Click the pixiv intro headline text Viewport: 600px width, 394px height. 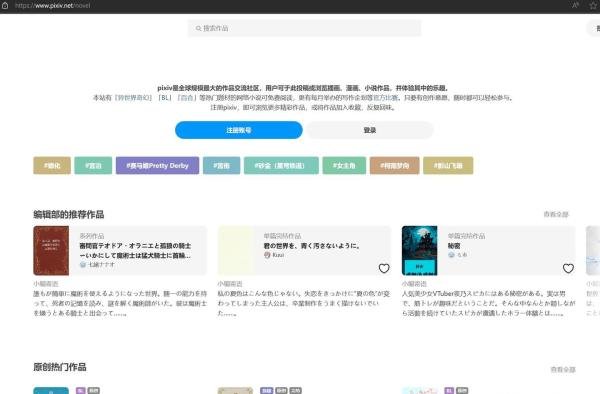click(303, 88)
